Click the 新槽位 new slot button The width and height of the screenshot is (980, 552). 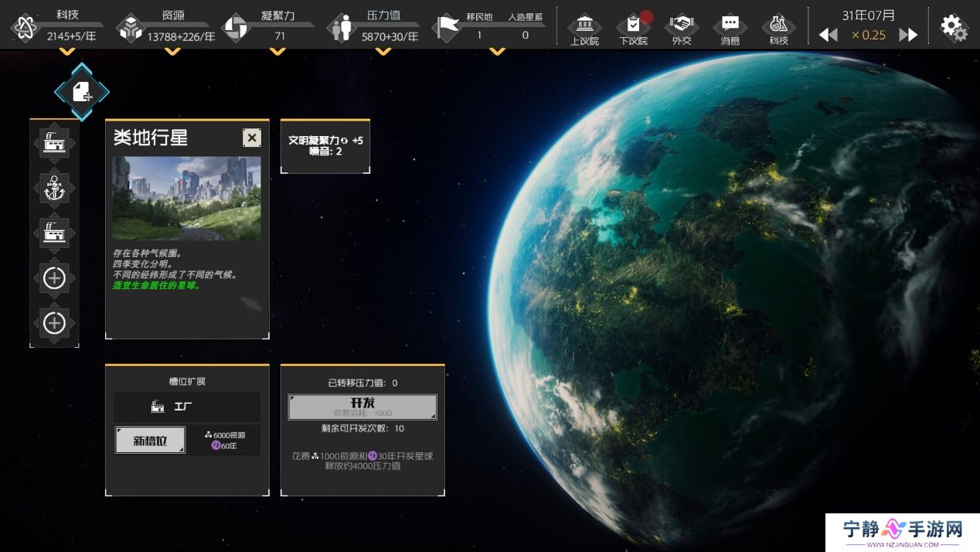tap(150, 440)
